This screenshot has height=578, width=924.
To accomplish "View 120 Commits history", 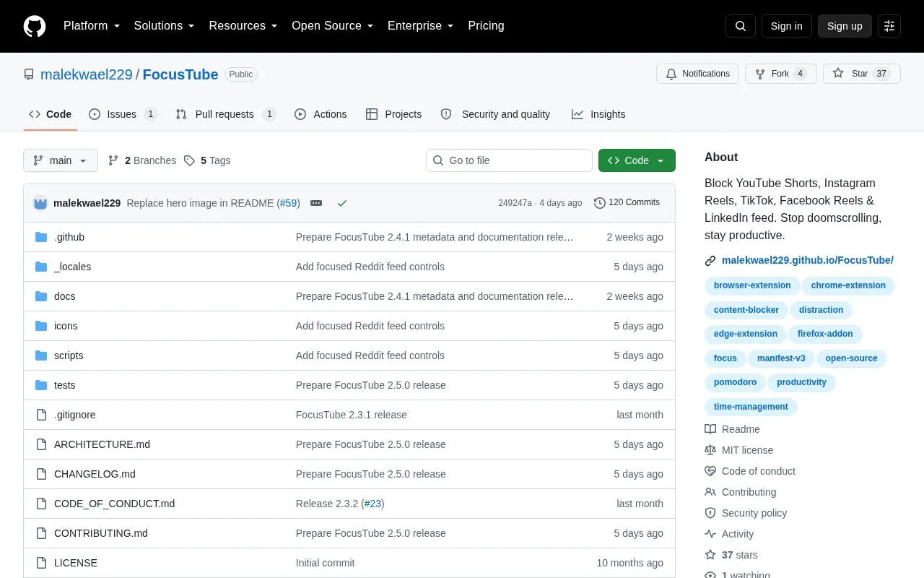I will coord(627,202).
